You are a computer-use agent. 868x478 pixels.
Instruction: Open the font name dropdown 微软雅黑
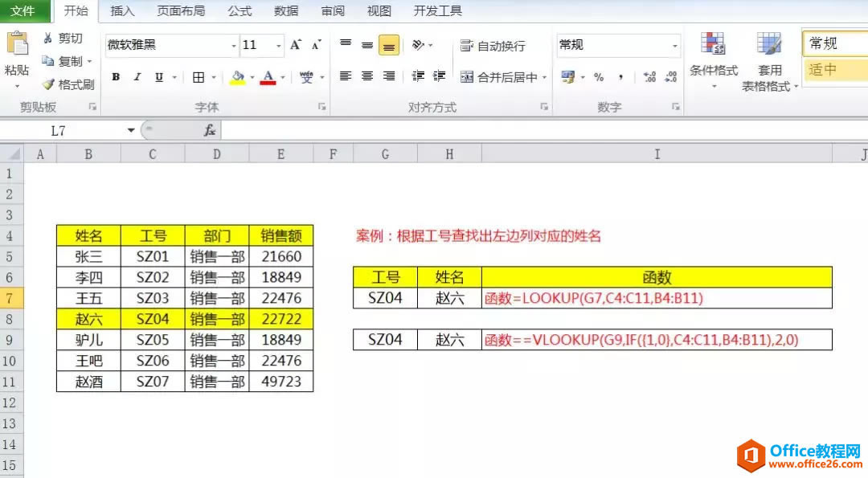coord(234,45)
